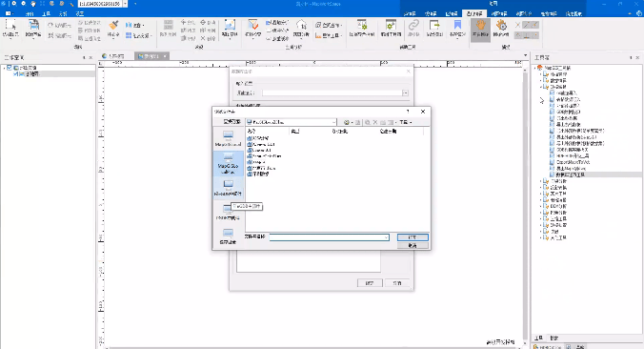This screenshot has width=644, height=349.
Task: Switch to the active white ribbon tab
Action: [x=474, y=13]
